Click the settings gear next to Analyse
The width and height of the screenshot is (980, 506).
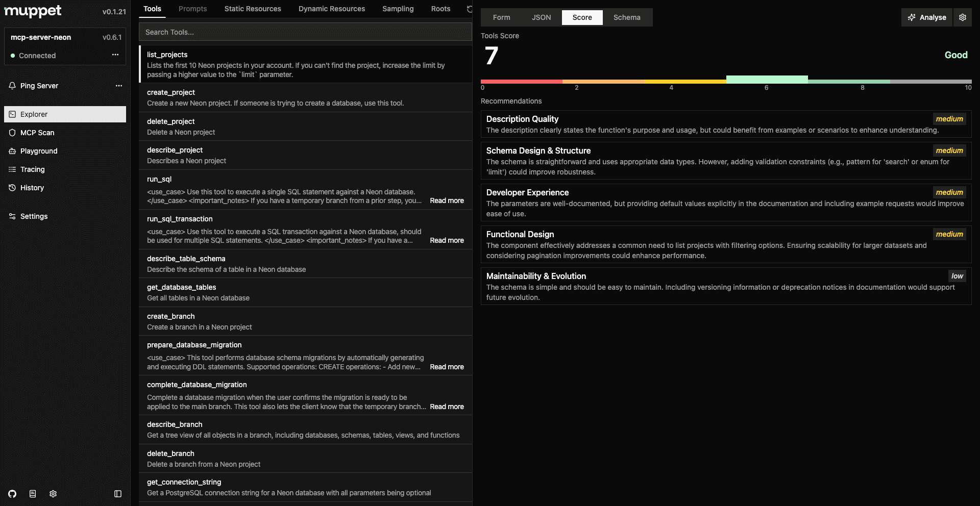pyautogui.click(x=963, y=17)
